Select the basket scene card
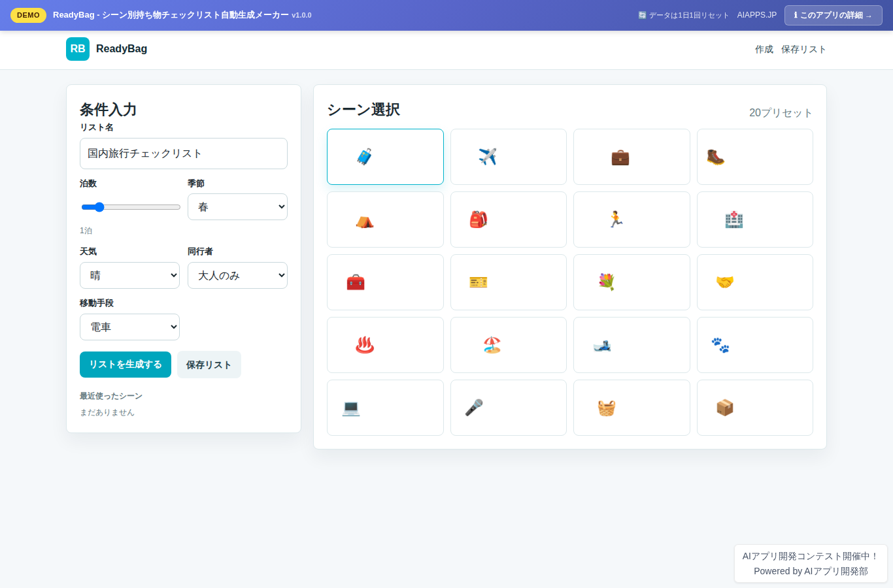 coord(632,408)
